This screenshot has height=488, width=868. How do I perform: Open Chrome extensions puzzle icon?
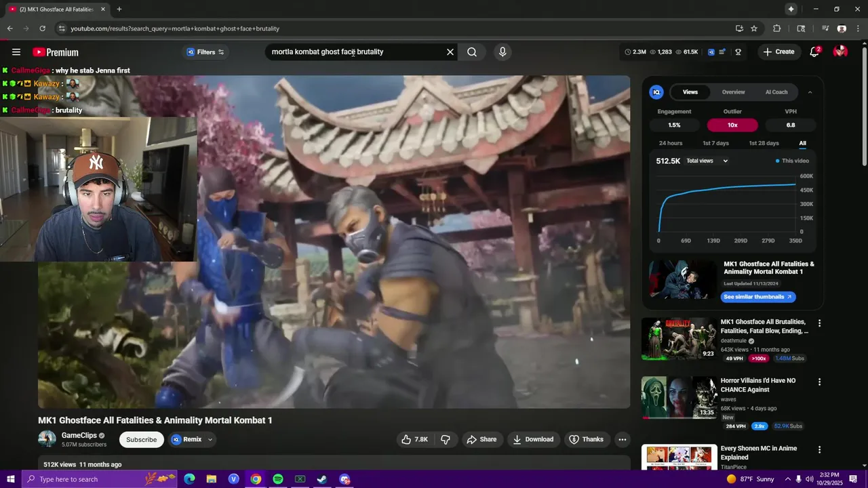pyautogui.click(x=777, y=28)
